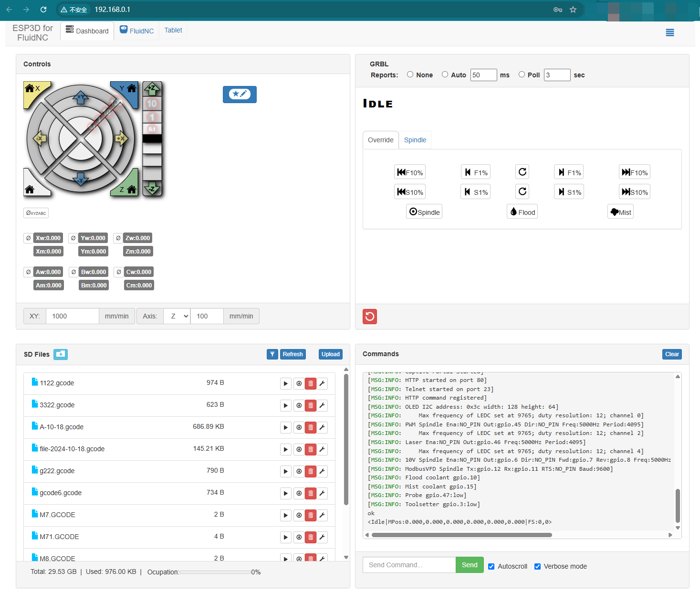The width and height of the screenshot is (700, 593).
Task: Zero the Xw work coordinate
Action: click(28, 238)
